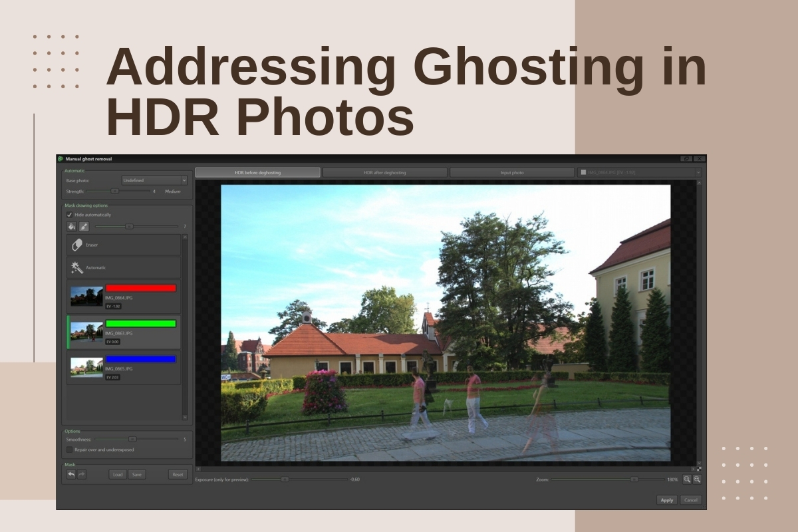Expand the photo selector showing IMG_0864.JPG

[x=697, y=171]
